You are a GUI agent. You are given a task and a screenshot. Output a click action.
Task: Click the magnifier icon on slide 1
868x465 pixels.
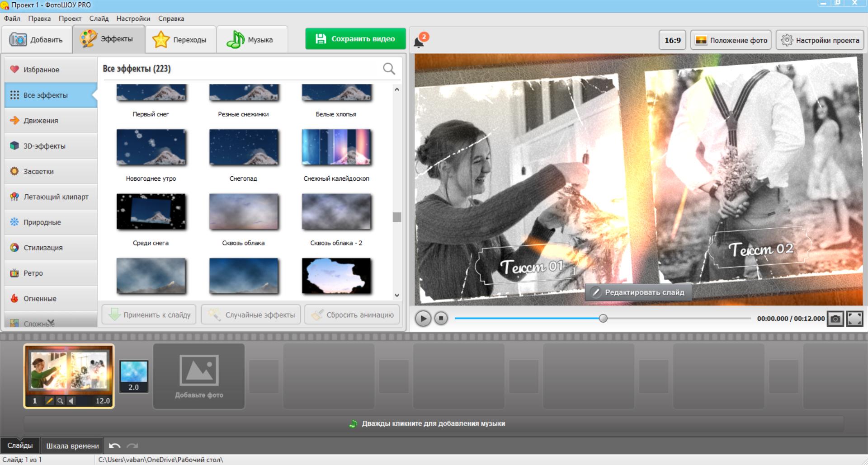[x=60, y=401]
